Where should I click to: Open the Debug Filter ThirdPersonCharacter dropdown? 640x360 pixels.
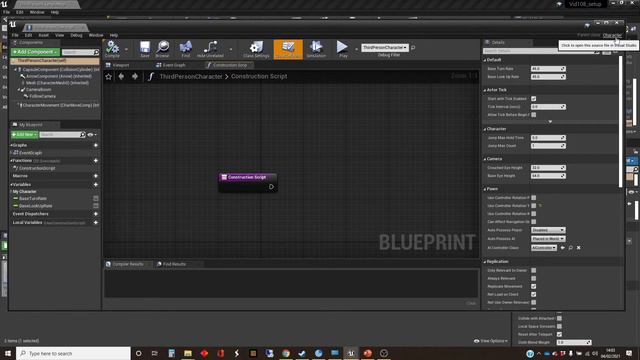384,48
